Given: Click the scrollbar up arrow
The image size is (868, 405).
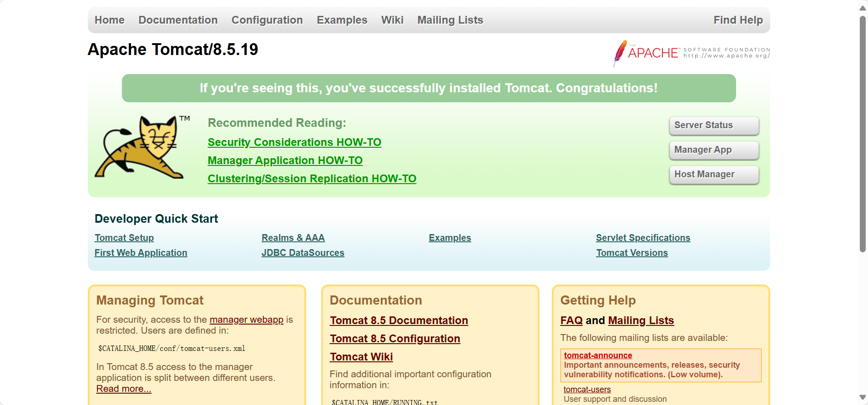Looking at the screenshot, I should [863, 8].
